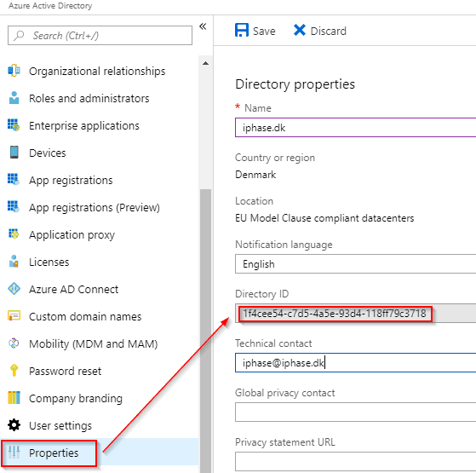
Task: Focus the Search (Ctrl+/) box
Action: click(100, 36)
